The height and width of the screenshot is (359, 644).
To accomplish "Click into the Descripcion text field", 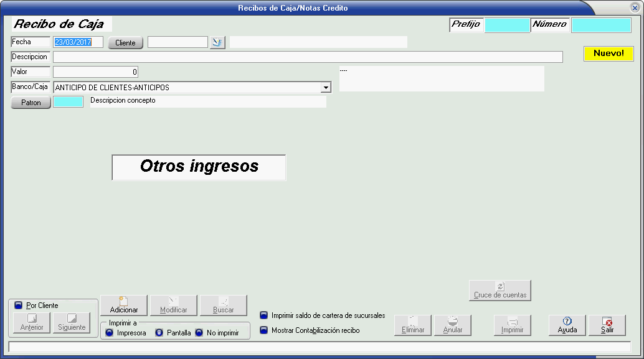I will pos(308,57).
